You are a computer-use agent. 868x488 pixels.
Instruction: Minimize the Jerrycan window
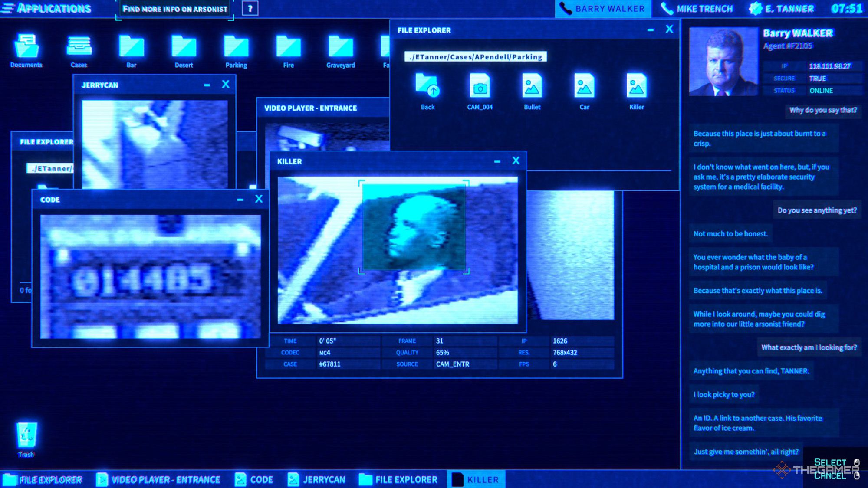(x=207, y=85)
